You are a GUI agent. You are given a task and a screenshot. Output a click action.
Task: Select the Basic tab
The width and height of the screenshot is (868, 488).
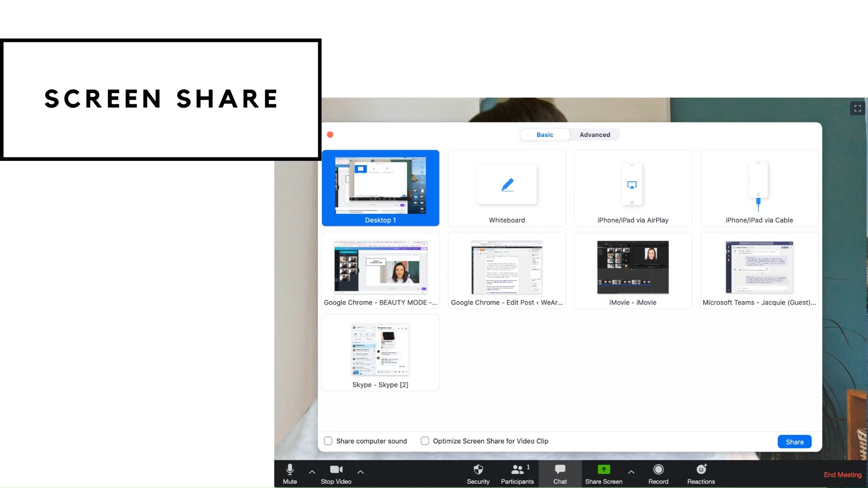[545, 135]
